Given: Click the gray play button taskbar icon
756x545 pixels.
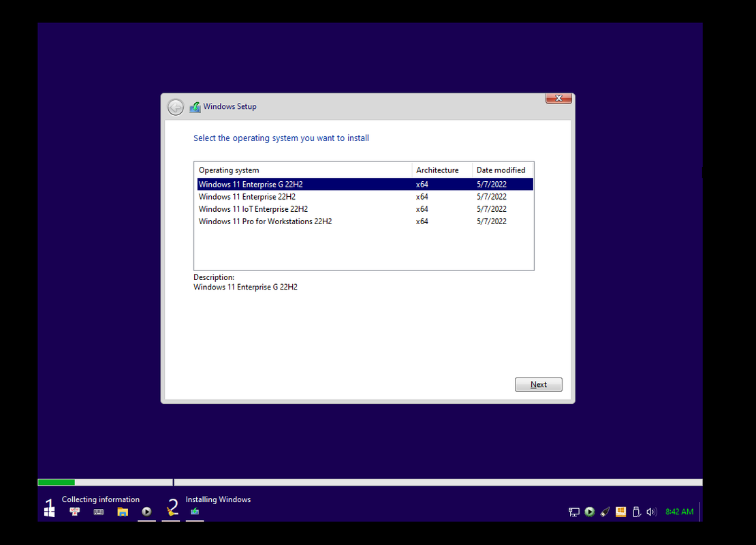Looking at the screenshot, I should 146,512.
